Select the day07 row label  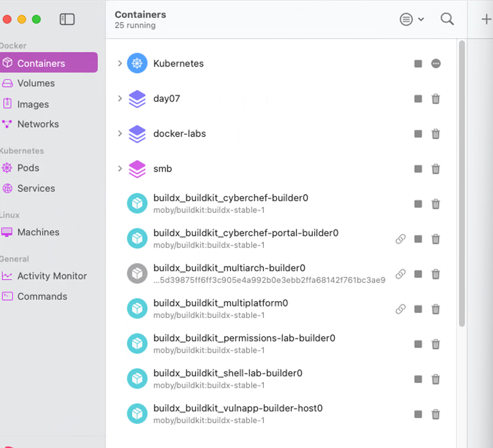tap(166, 99)
